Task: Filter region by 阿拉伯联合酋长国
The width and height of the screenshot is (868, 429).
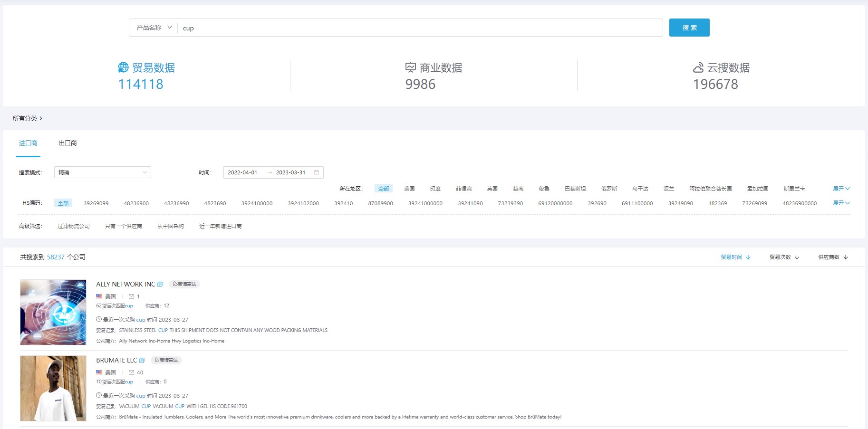Action: pos(711,189)
